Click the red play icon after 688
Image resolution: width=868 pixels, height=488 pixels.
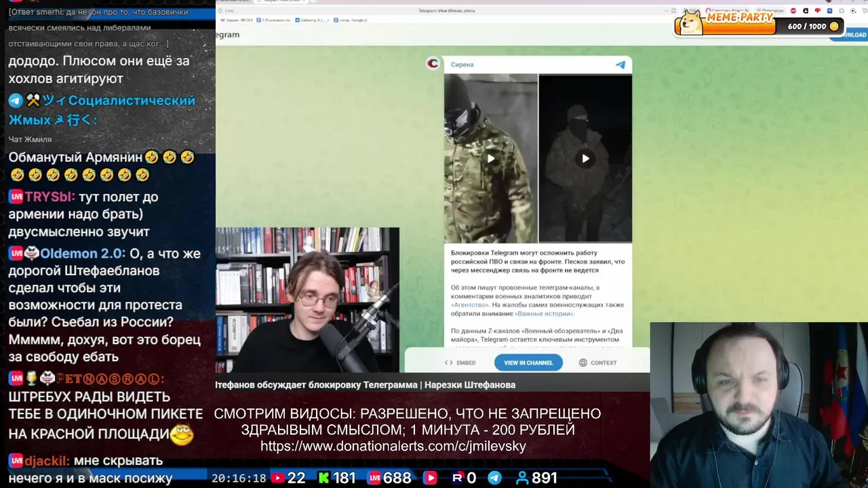coord(430,478)
